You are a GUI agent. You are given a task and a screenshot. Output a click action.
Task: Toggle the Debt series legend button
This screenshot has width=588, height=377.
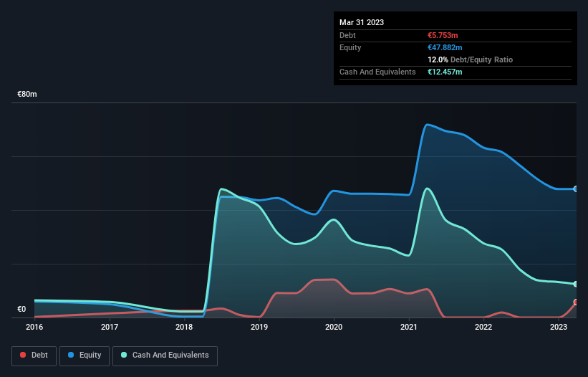pos(34,355)
